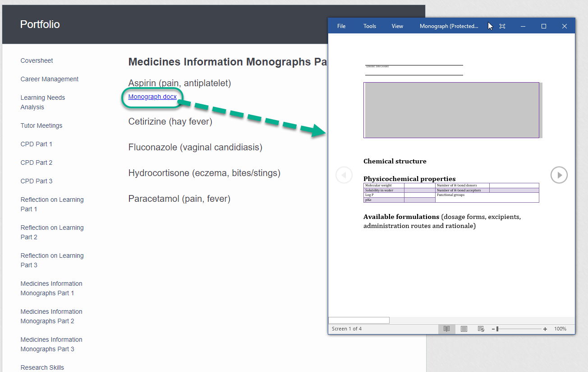Open Reflection on Learning Part 1

coord(52,204)
